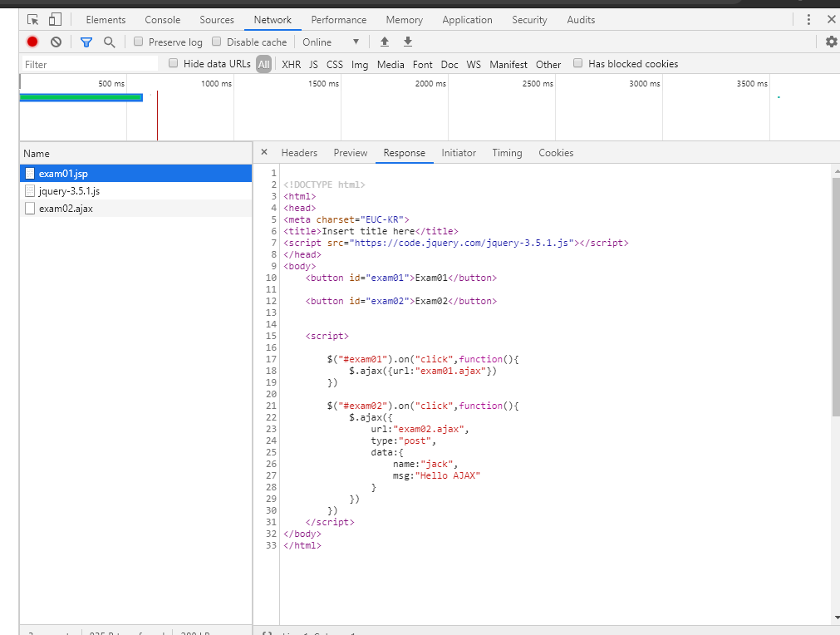Screen dimensions: 840x635
Task: Show the Initiator tab
Action: point(459,153)
